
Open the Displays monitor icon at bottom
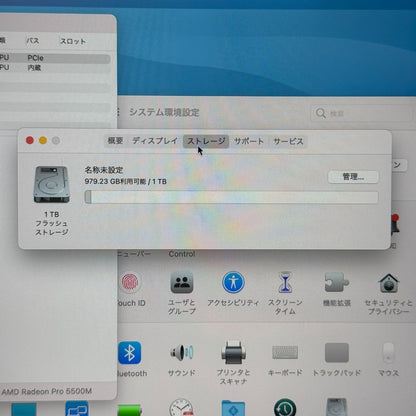coord(77,409)
